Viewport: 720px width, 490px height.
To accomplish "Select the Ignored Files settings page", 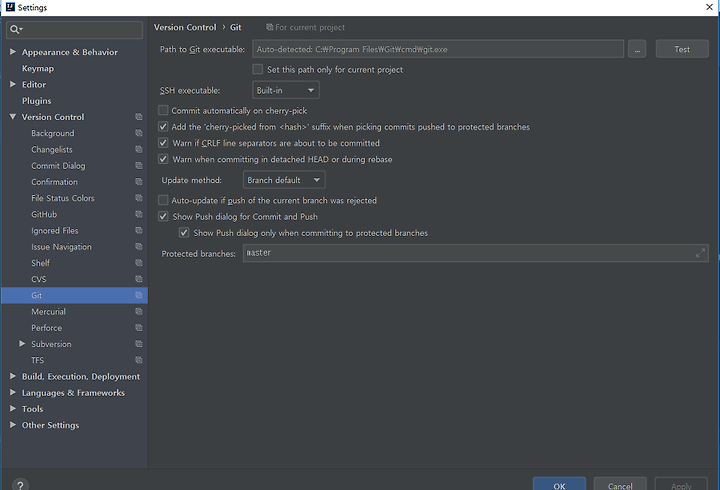I will 55,231.
